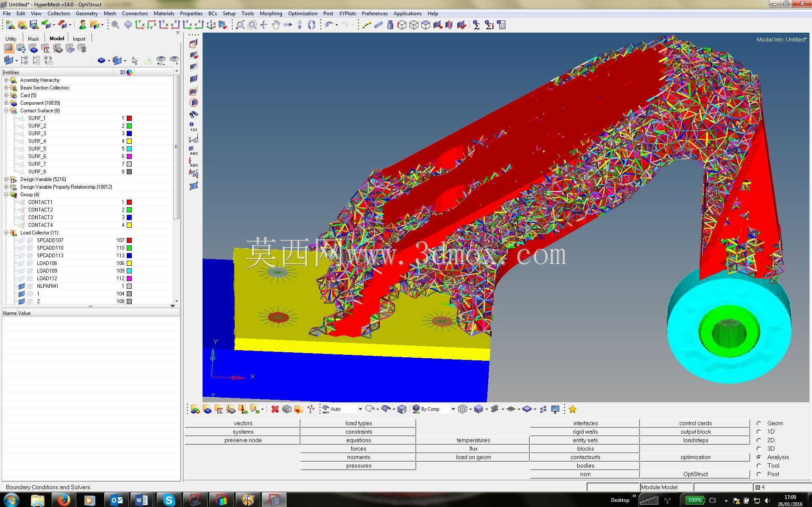This screenshot has height=507, width=812.
Task: Click the New Model toolbar icon
Action: (10, 25)
